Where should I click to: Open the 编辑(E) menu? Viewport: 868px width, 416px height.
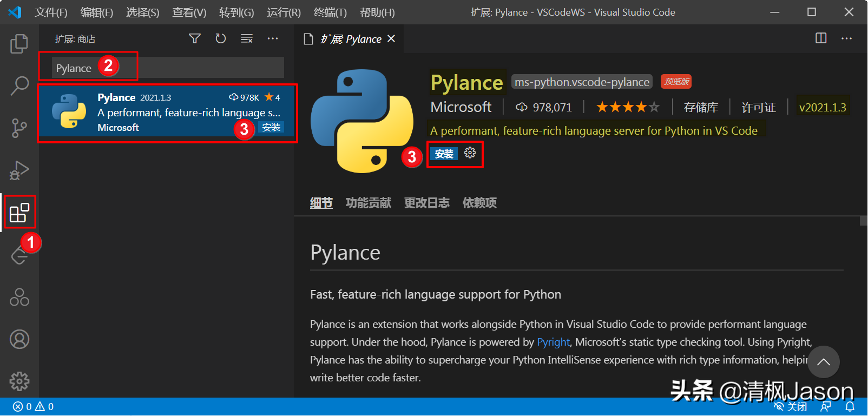96,12
